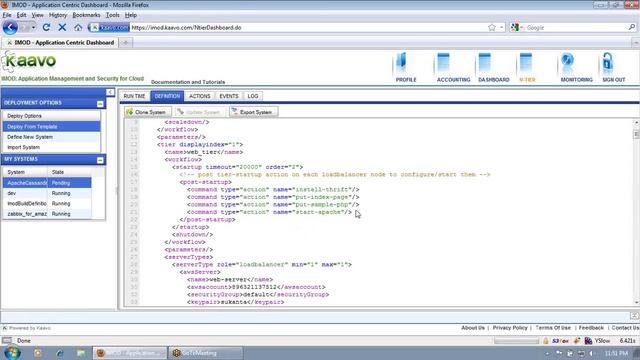Click the padlock icon in status bar

tap(545, 340)
